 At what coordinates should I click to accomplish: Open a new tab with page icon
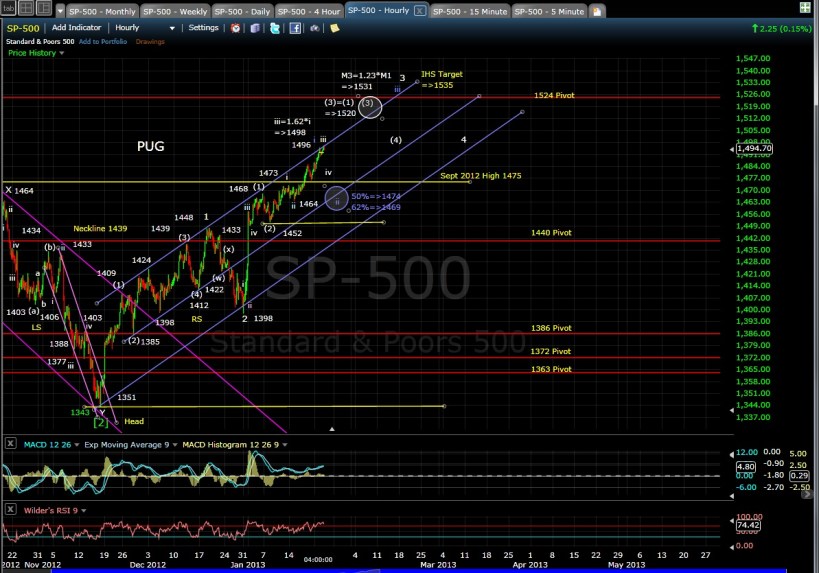coord(596,11)
